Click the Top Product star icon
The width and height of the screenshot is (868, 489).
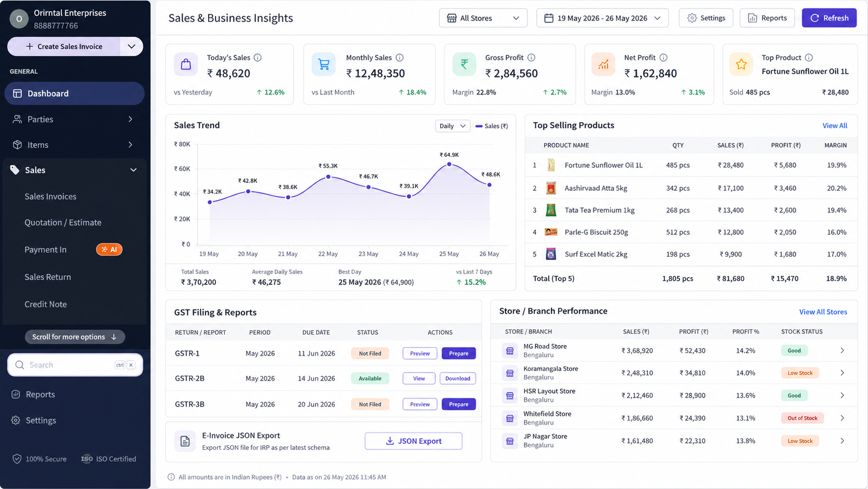[x=741, y=64]
